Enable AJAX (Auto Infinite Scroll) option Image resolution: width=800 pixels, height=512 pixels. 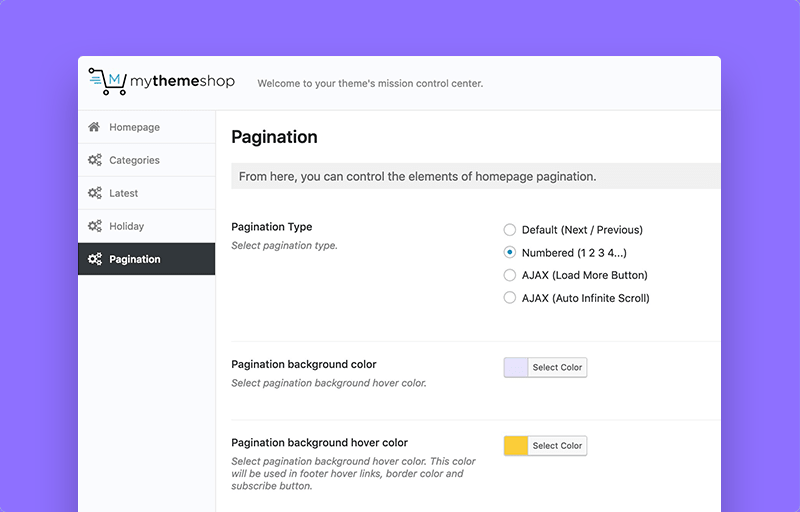click(x=510, y=298)
